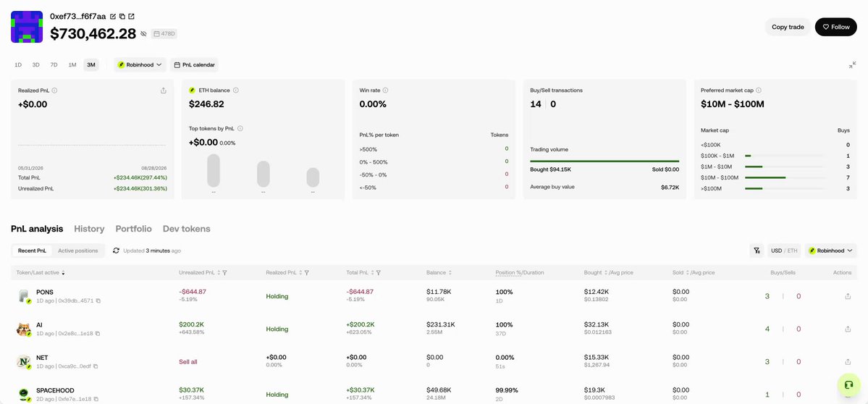Open the PONS token
Viewport: 868px width, 404px height.
pyautogui.click(x=45, y=292)
